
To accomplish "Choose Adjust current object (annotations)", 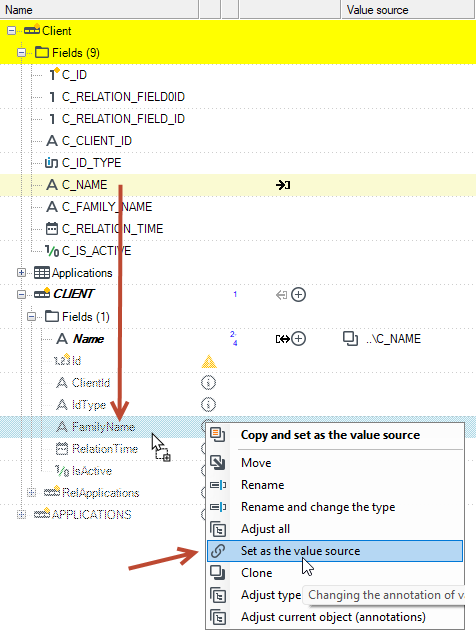I will 335,617.
